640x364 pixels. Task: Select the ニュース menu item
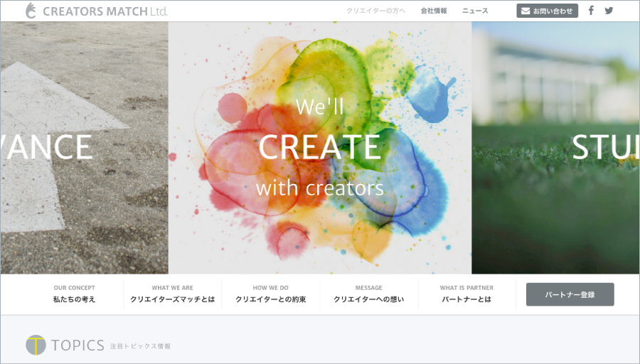point(475,11)
